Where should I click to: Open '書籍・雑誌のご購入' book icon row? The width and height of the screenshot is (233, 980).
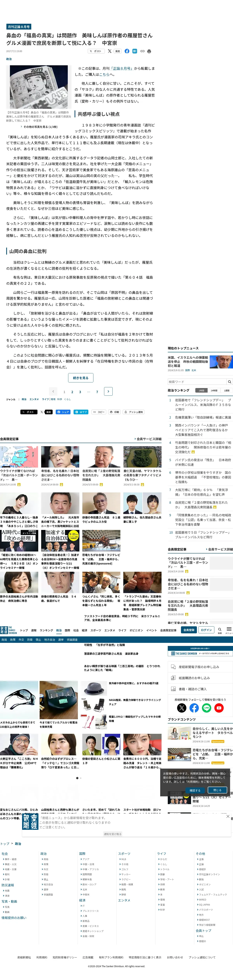[x=200, y=689]
